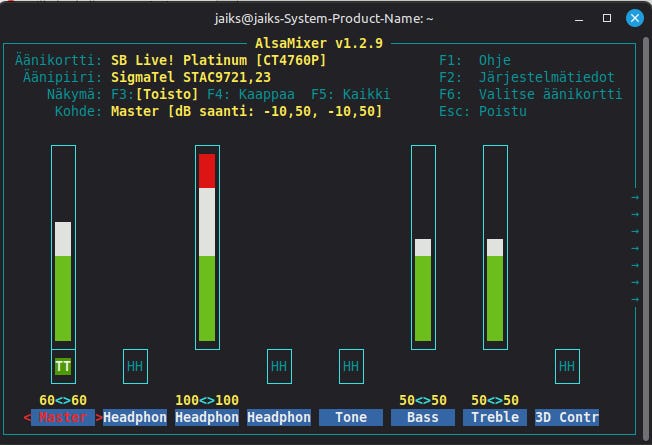Toggle the Master channel mute box
Viewport: 652px width, 445px height.
(x=63, y=366)
